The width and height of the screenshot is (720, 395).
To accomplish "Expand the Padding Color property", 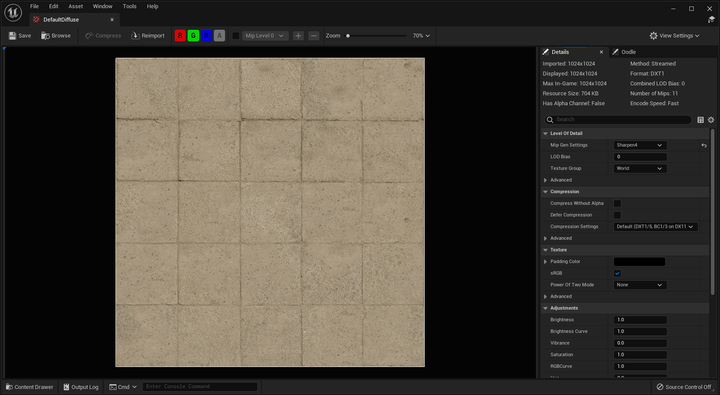I will (x=546, y=261).
